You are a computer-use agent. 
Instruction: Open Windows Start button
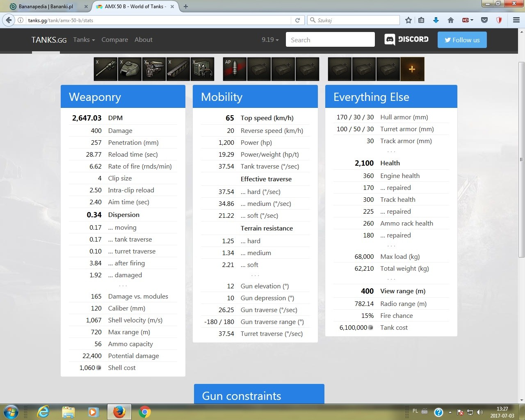pos(11,412)
